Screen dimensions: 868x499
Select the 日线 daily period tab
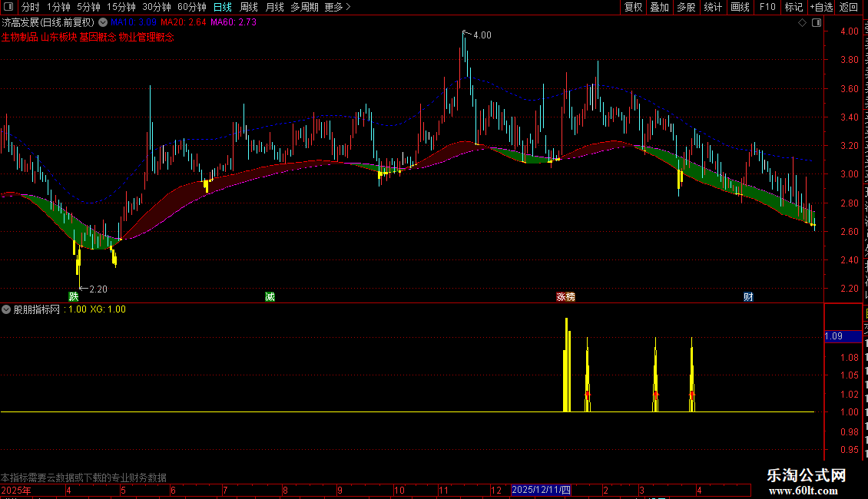coord(223,7)
